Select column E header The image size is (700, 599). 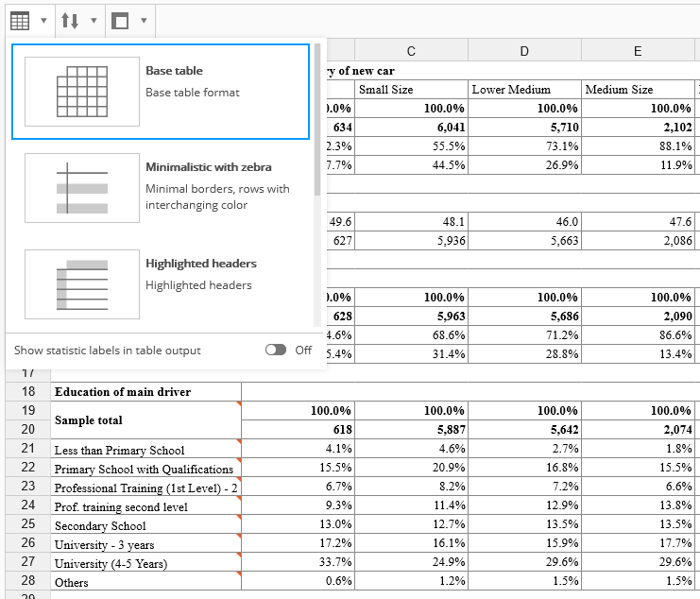(638, 51)
